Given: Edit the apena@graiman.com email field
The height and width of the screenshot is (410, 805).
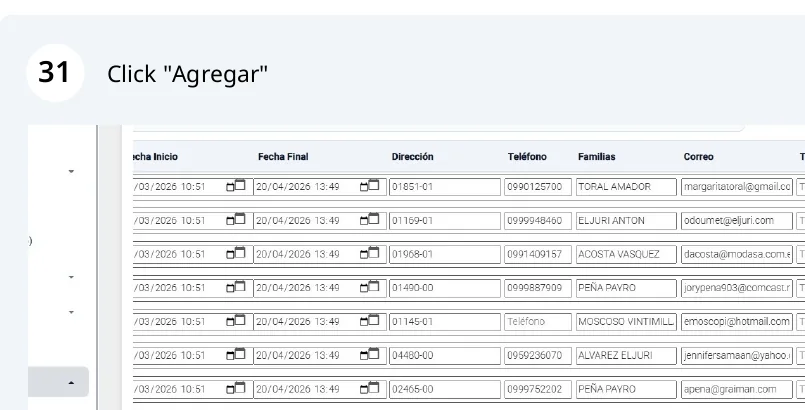Looking at the screenshot, I should coord(737,389).
